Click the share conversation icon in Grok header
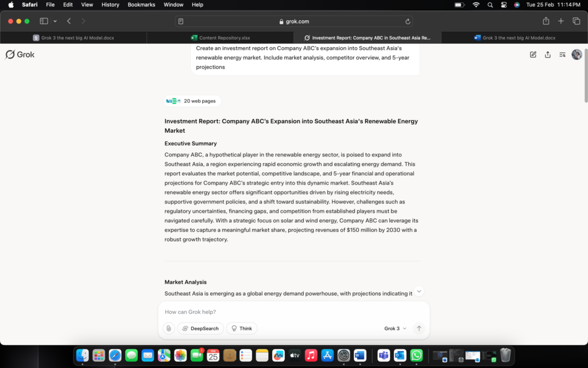This screenshot has height=368, width=588. 548,55
